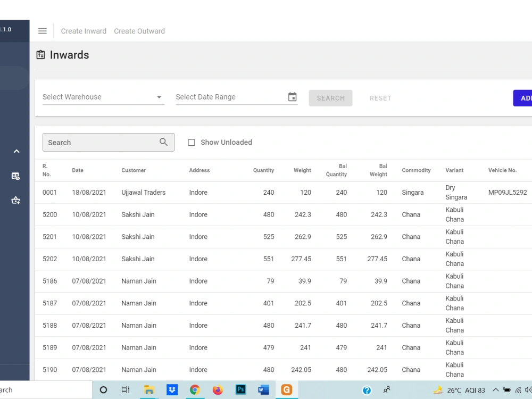Collapse the sidebar section with up chevron
Viewport: 532px width, 399px height.
(x=16, y=151)
